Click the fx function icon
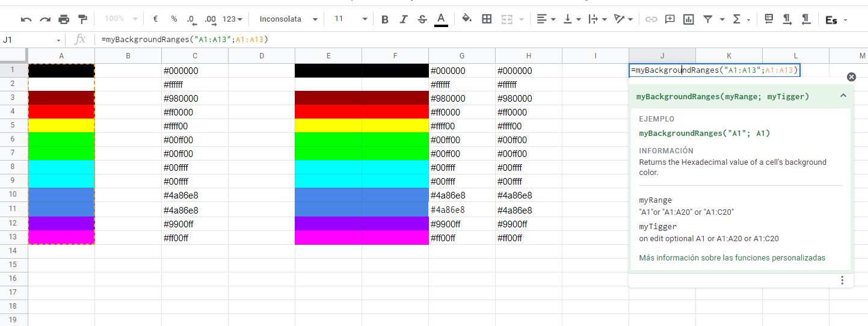Viewport: 868px width, 326px height. coord(79,40)
